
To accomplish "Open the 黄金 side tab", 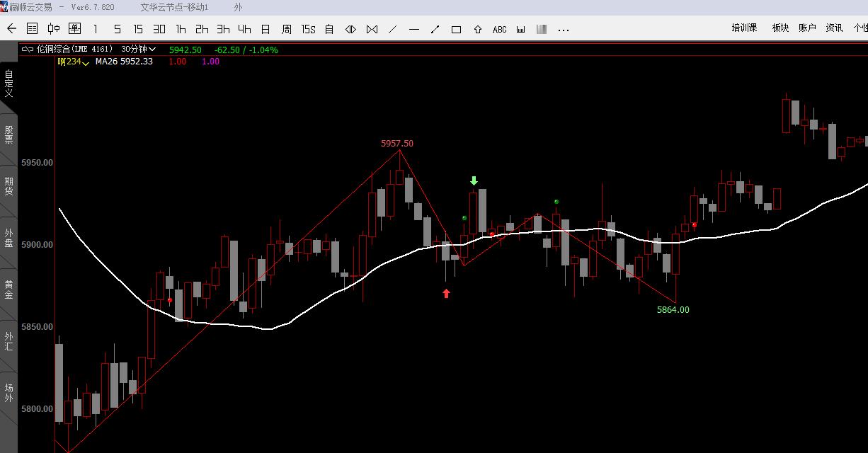I will (x=8, y=289).
